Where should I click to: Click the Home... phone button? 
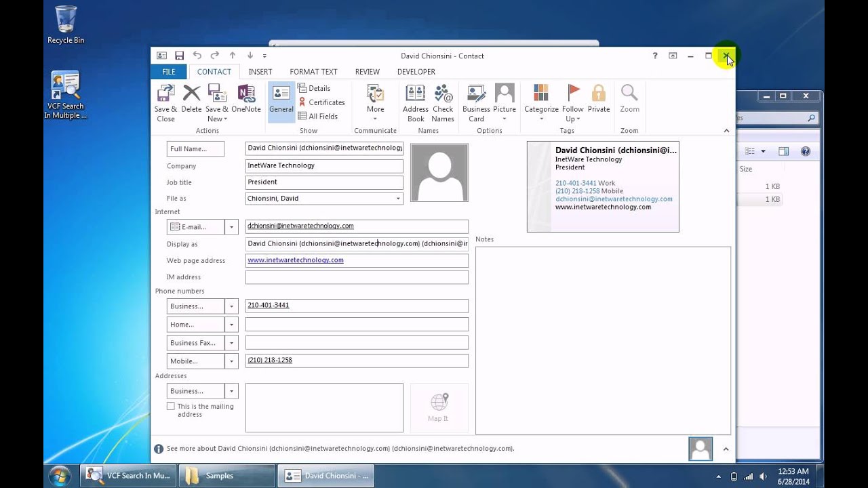click(195, 325)
